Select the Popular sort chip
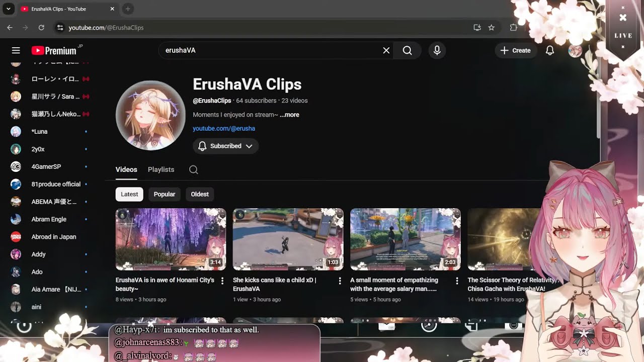This screenshot has width=644, height=362. tap(165, 194)
